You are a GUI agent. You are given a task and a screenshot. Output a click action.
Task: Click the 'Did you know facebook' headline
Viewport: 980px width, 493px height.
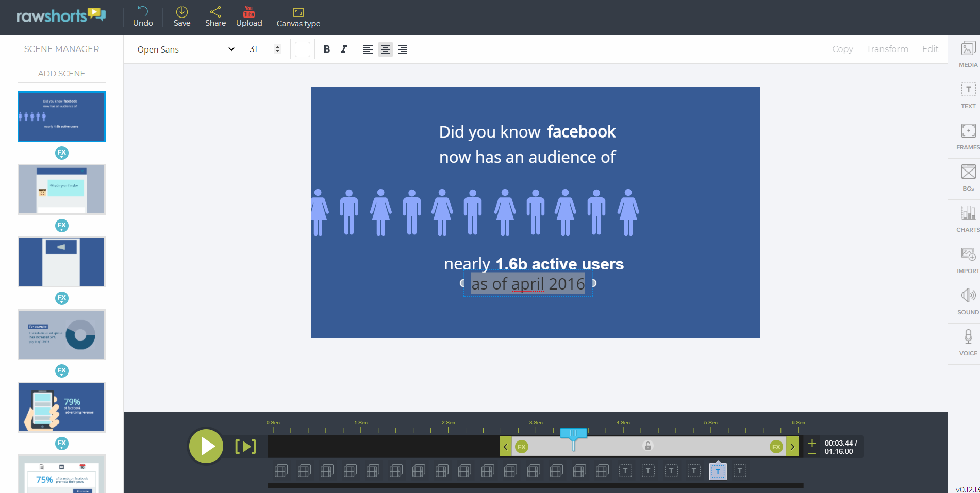pyautogui.click(x=527, y=132)
